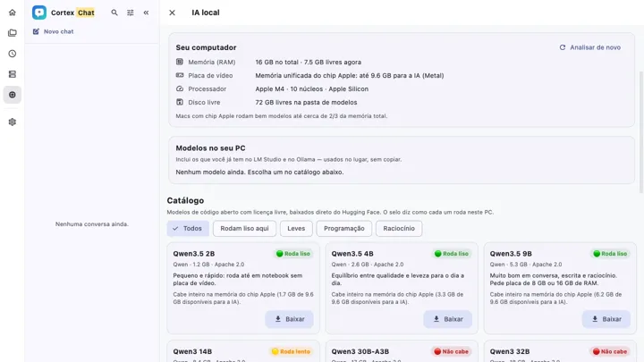This screenshot has width=644, height=362.
Task: Click the Qwen3.5 2B card title
Action: [194, 254]
